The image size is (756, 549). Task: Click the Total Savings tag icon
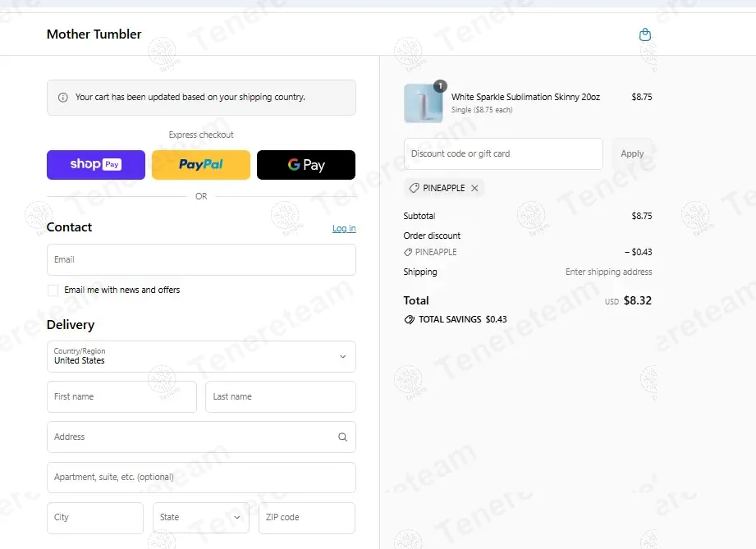[409, 319]
